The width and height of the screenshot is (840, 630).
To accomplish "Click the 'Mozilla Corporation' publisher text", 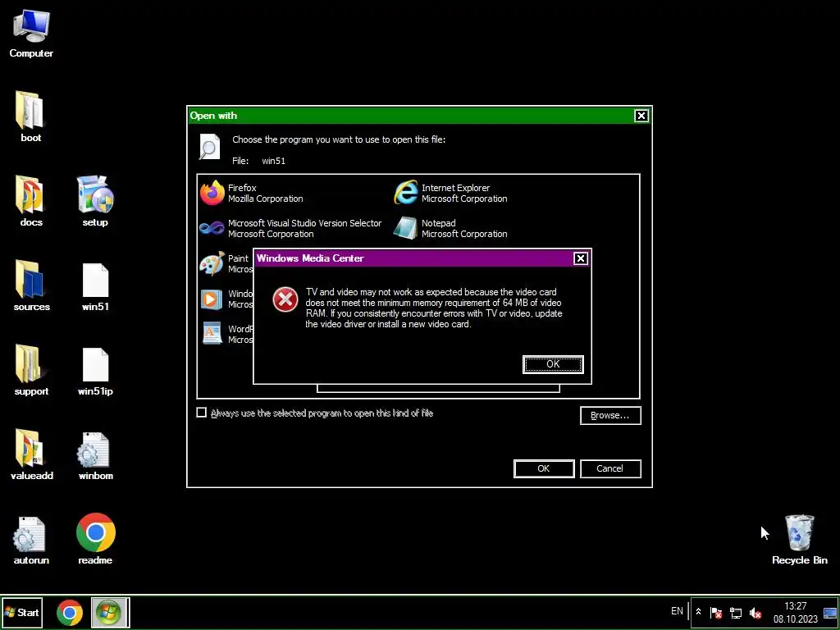I will click(x=266, y=199).
